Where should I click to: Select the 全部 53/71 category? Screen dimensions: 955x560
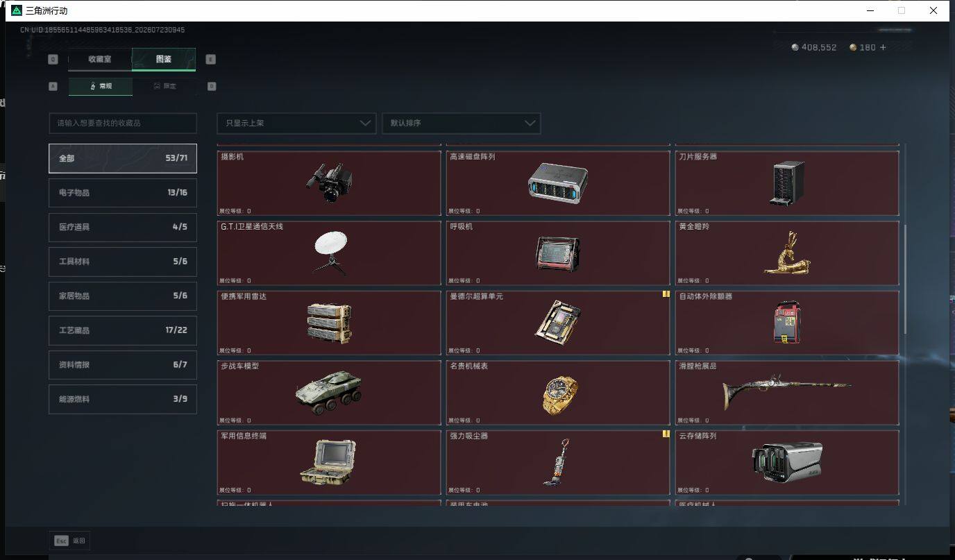pos(123,158)
